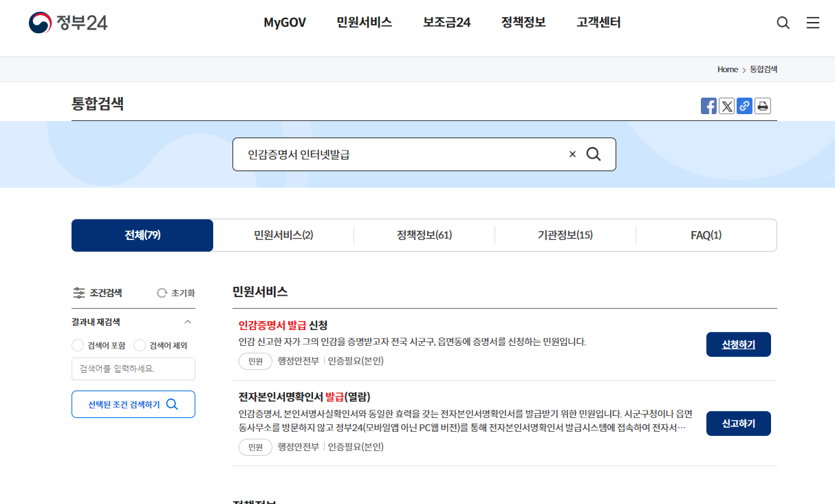Select the 검색어 제외 radio button
This screenshot has height=504, width=835.
click(140, 345)
